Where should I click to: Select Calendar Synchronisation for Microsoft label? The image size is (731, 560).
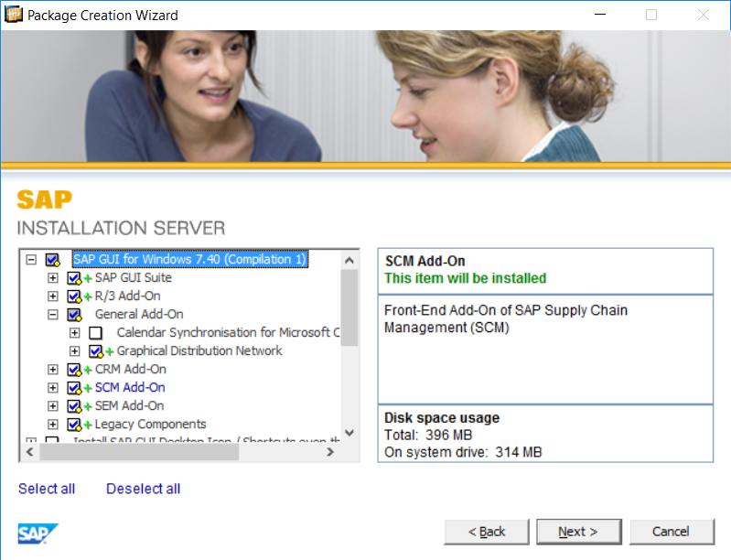[228, 332]
